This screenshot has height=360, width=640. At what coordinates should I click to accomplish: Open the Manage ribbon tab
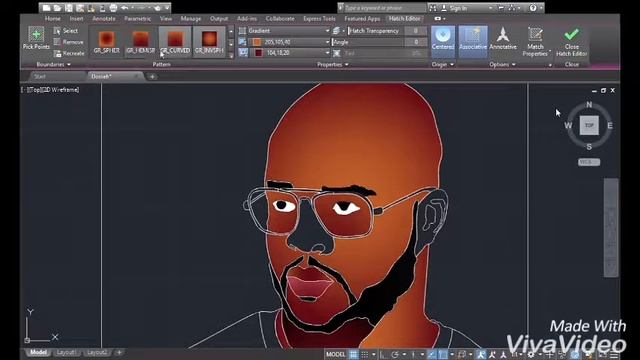[191, 19]
